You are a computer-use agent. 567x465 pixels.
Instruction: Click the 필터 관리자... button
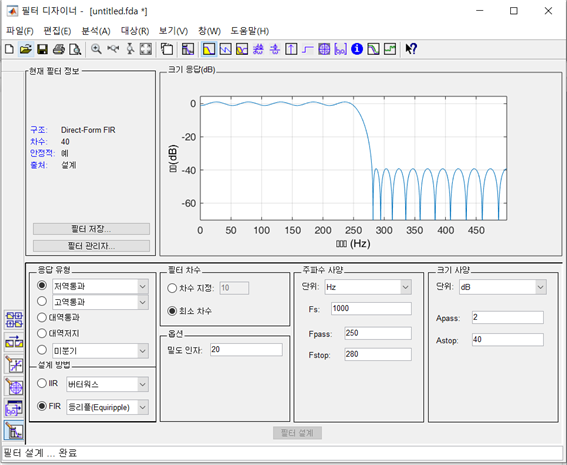coord(91,246)
